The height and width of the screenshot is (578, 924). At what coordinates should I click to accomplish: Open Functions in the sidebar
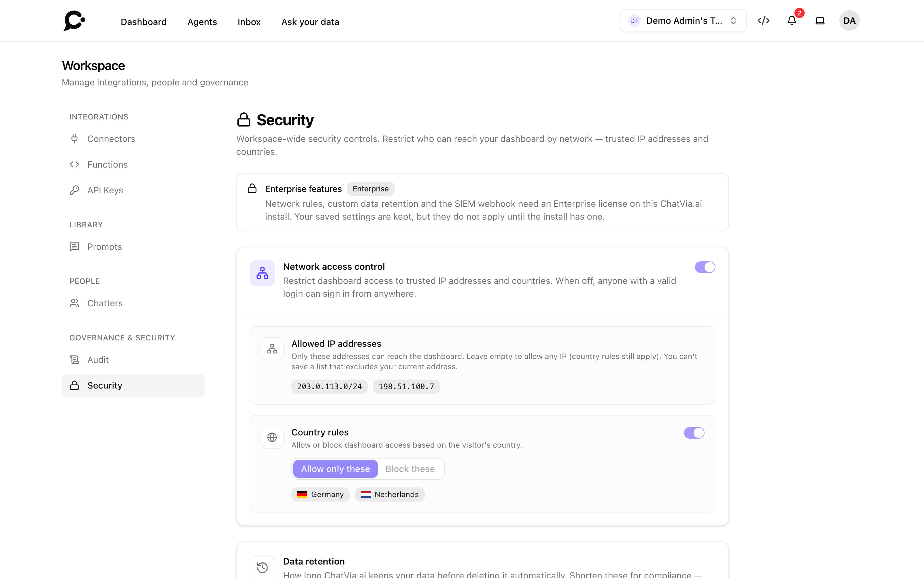point(133,164)
